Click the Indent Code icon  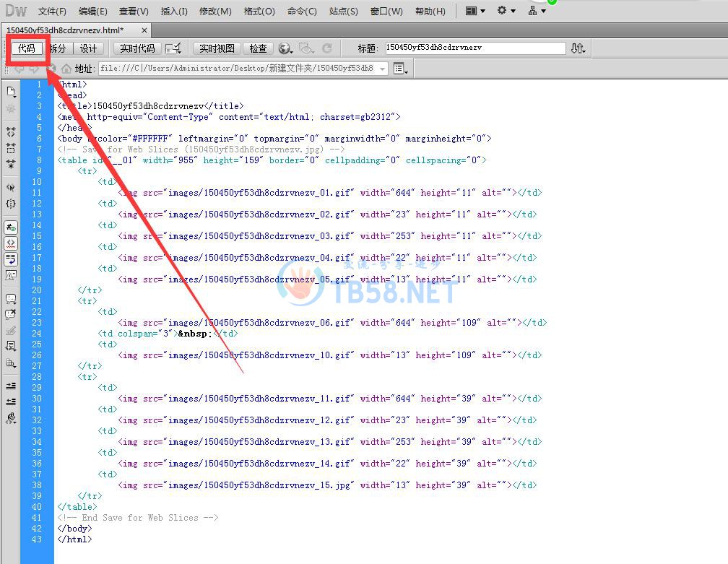[x=11, y=386]
